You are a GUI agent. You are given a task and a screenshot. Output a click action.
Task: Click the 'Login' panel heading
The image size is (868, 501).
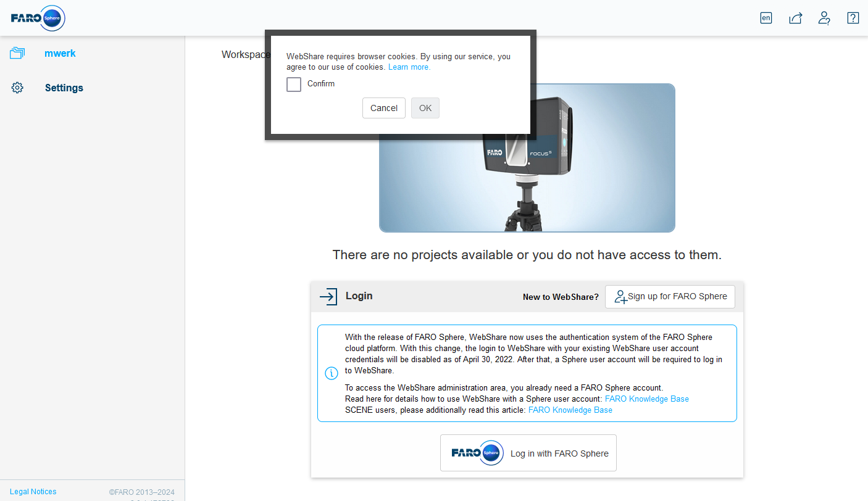[359, 296]
